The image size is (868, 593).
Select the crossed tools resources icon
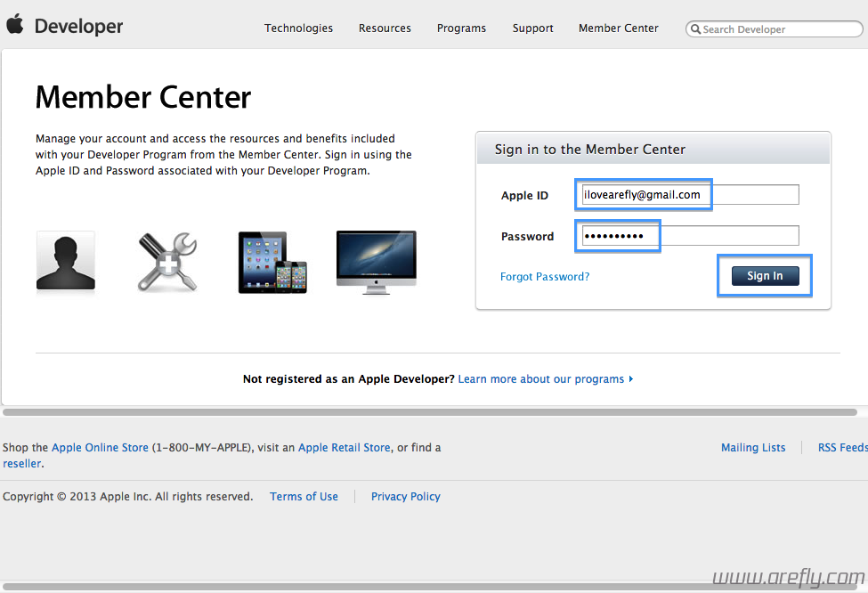(x=167, y=262)
